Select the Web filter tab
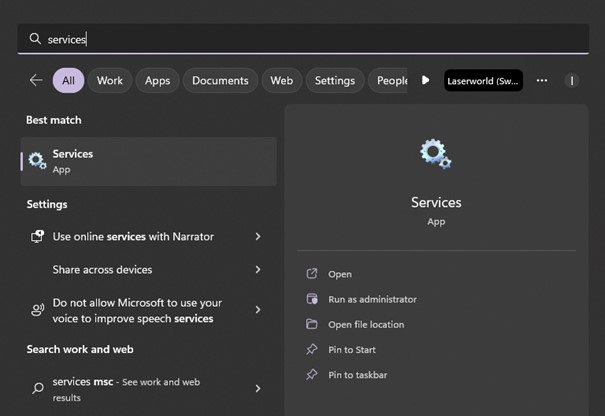 coord(282,80)
